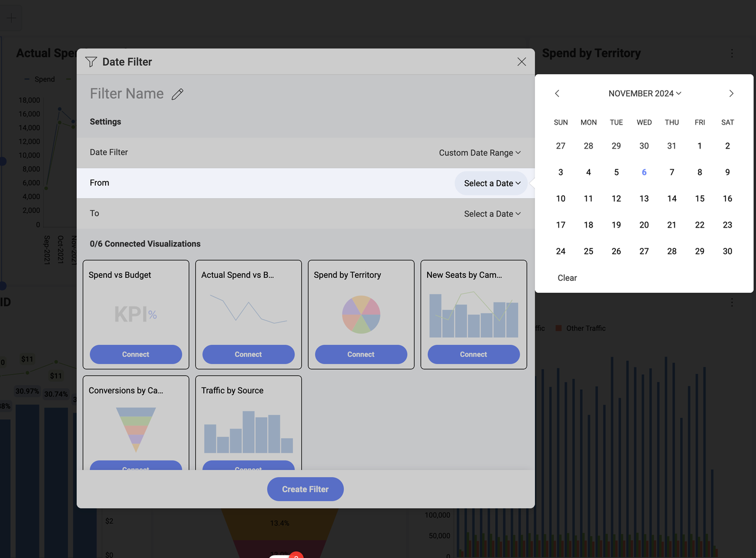
Task: Pick October 31 in the calendar
Action: [x=672, y=146]
